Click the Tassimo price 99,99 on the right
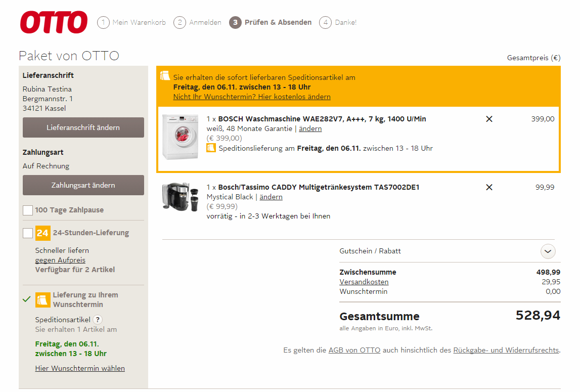This screenshot has width=580, height=392. click(x=545, y=187)
